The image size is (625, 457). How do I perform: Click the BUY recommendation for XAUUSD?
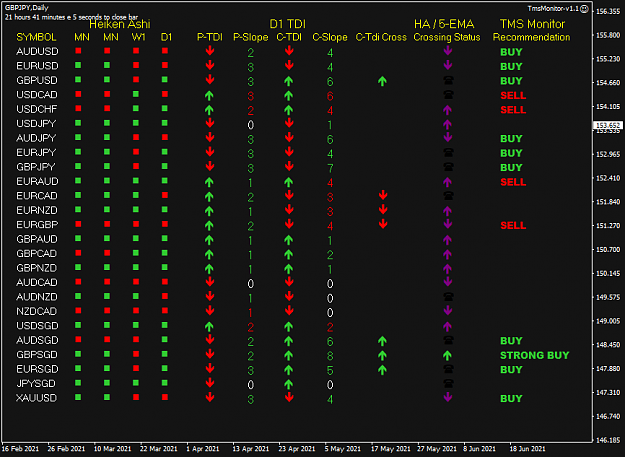click(511, 398)
